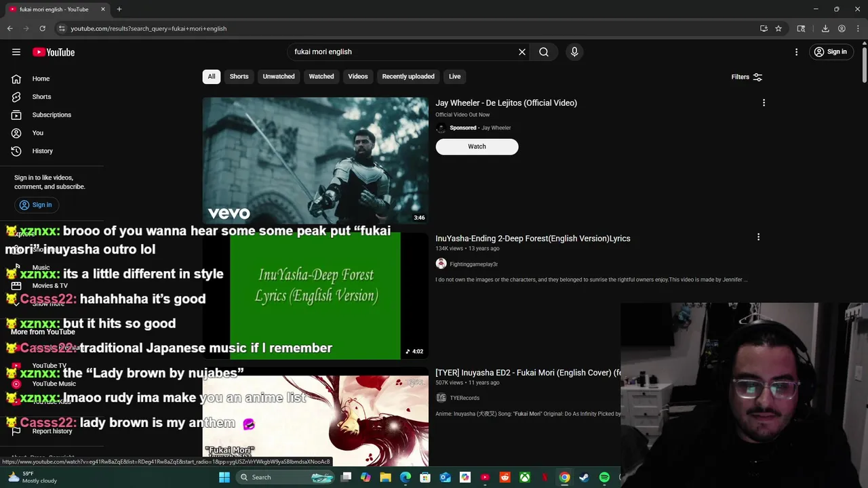
Task: Select the Watched filter chip
Action: coord(321,77)
